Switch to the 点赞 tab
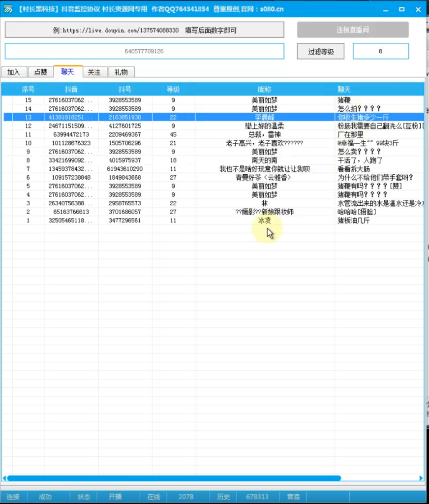429x504 pixels. click(x=40, y=72)
